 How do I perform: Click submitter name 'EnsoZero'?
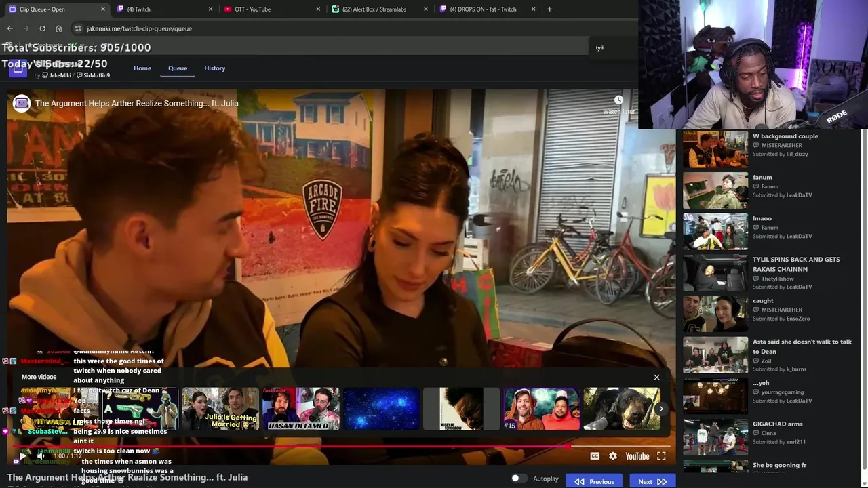point(798,319)
